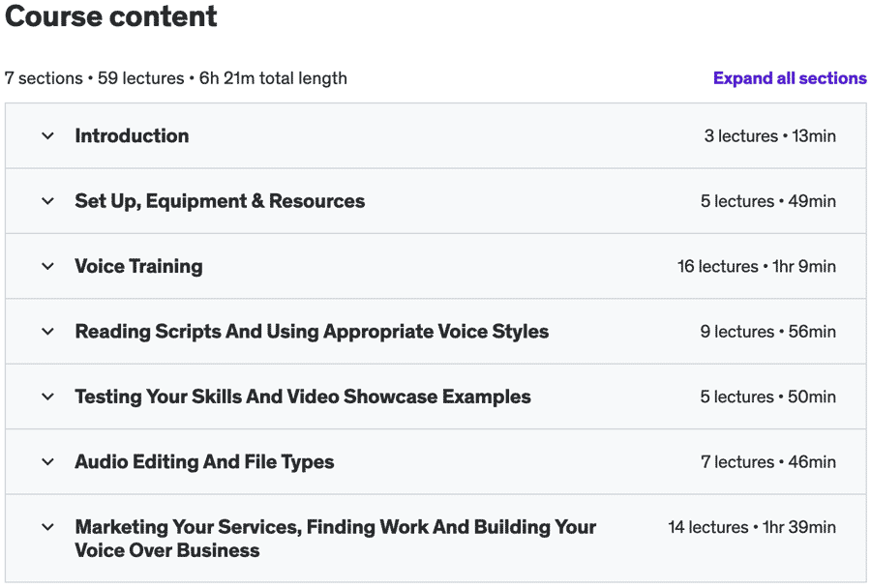Click the 7 lectures 46min label
The width and height of the screenshot is (871, 588).
pyautogui.click(x=768, y=462)
